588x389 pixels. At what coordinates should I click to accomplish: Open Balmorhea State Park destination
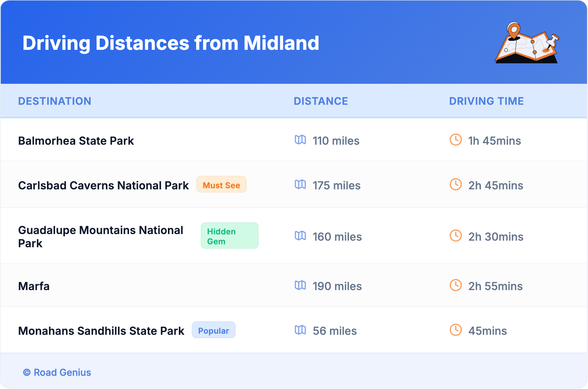[x=76, y=141]
